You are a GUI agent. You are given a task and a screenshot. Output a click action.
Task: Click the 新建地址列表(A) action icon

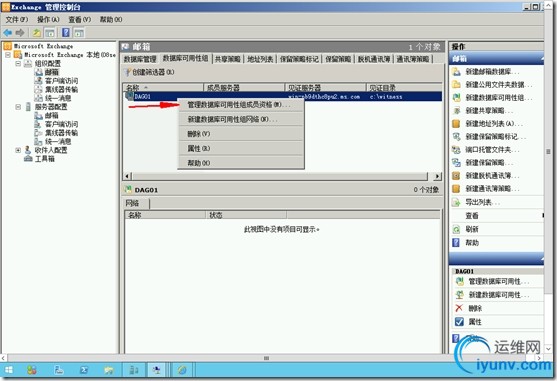456,124
